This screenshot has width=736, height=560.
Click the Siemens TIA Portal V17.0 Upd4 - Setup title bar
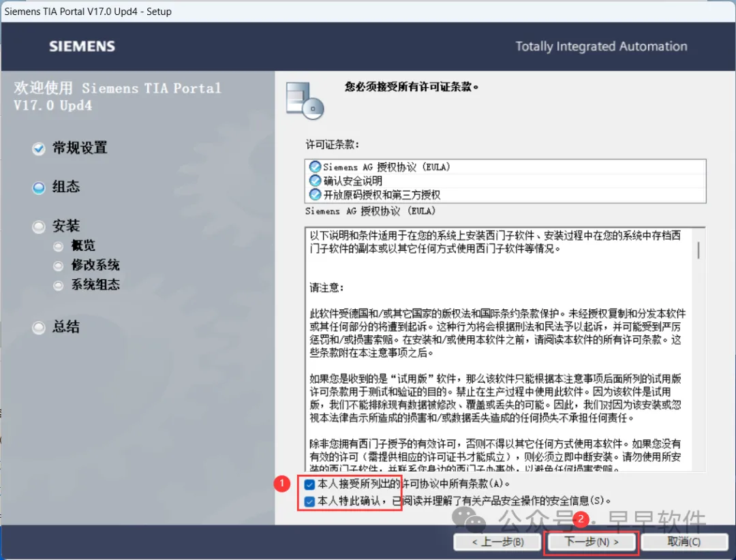pos(368,11)
